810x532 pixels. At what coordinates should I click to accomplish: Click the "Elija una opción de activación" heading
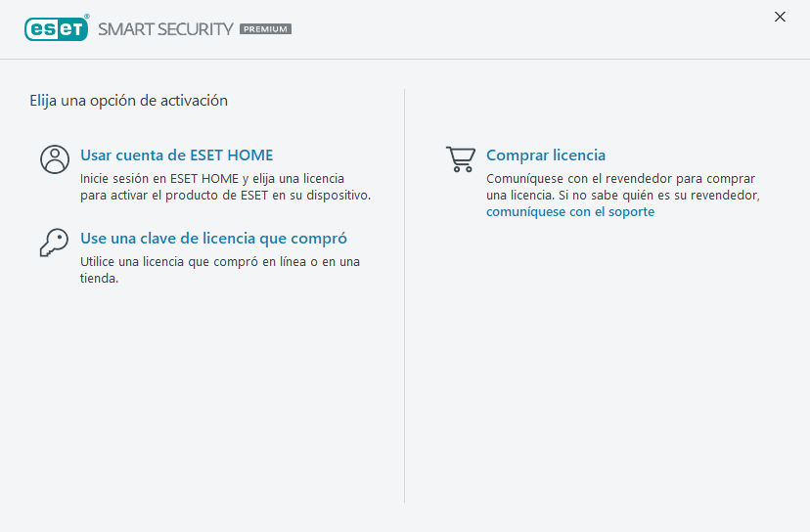[128, 100]
